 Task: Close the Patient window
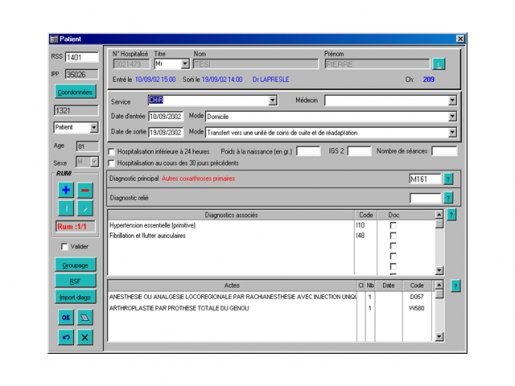[x=460, y=39]
